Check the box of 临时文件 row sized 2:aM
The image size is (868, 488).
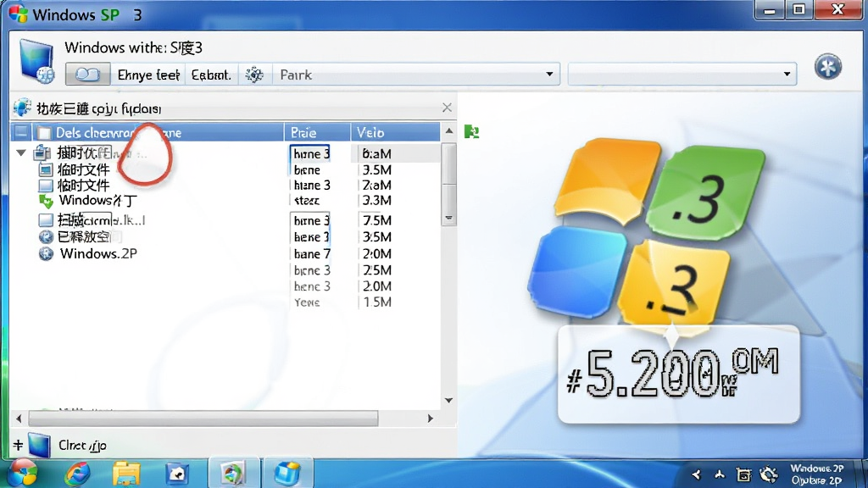(46, 186)
